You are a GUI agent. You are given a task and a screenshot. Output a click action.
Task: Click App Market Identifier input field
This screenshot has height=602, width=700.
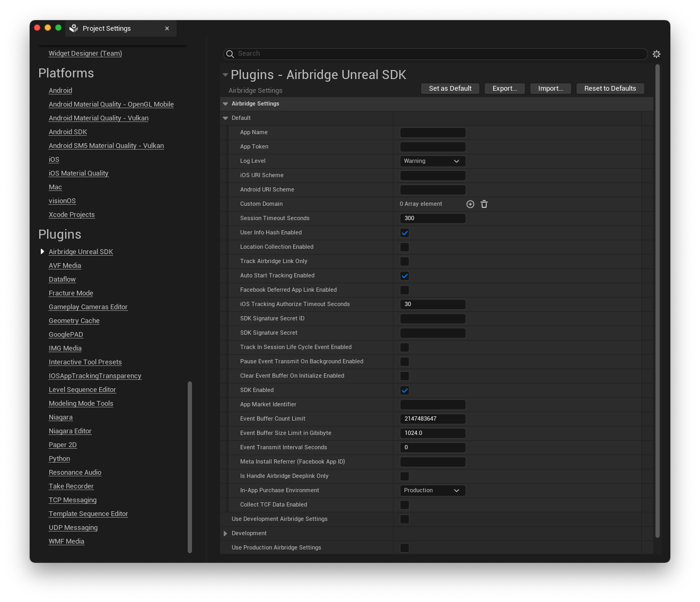433,405
